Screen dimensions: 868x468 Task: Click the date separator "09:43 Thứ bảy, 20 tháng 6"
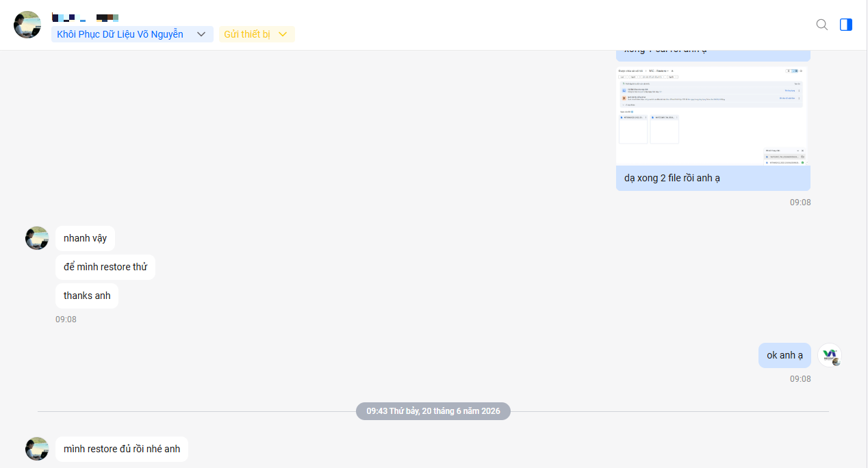click(433, 411)
